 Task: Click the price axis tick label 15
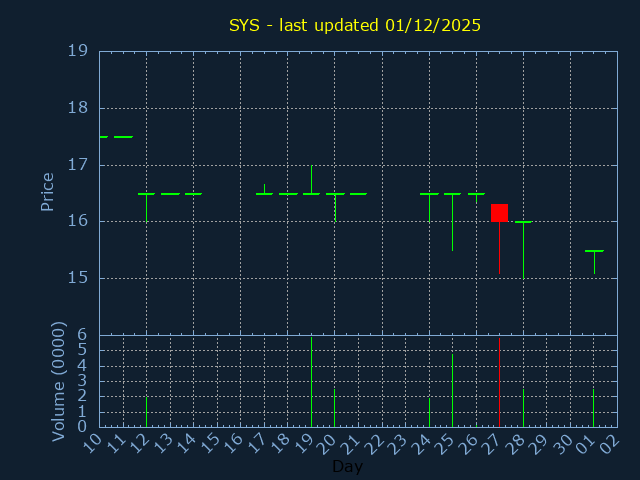tap(77, 278)
